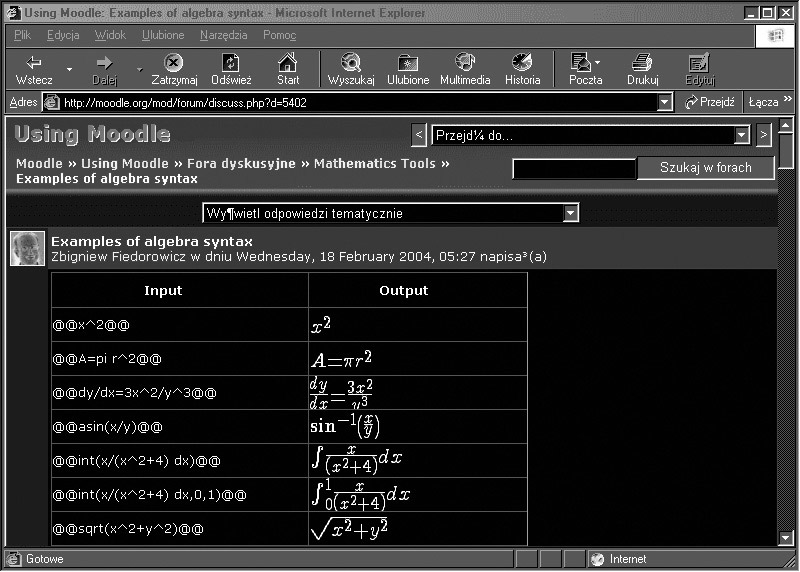The width and height of the screenshot is (800, 572).
Task: Click the page icon in address bar
Action: coord(51,103)
